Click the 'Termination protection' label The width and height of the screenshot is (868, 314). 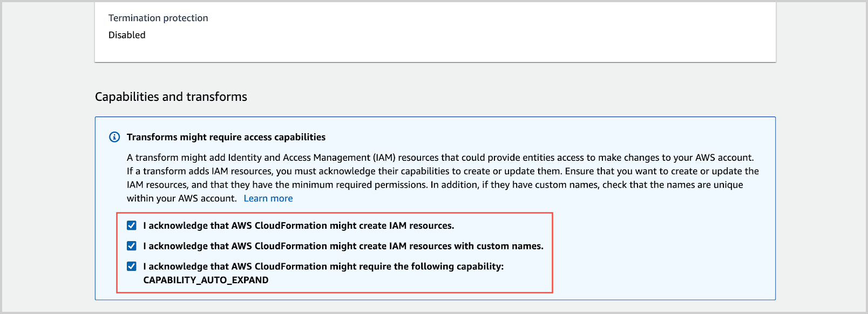click(158, 18)
